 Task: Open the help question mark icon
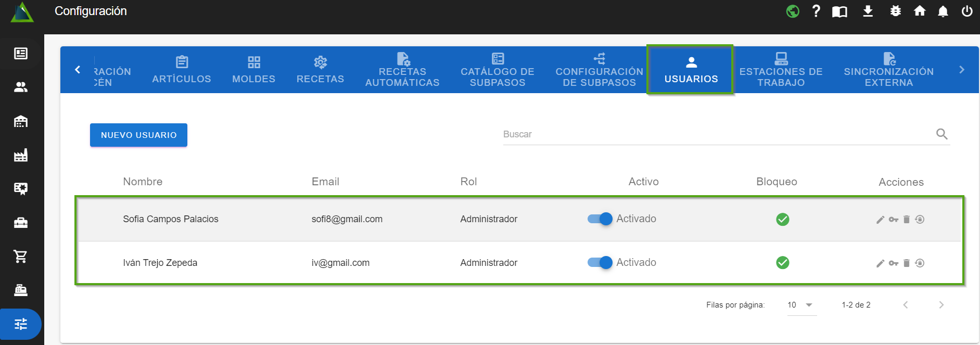[x=816, y=11]
